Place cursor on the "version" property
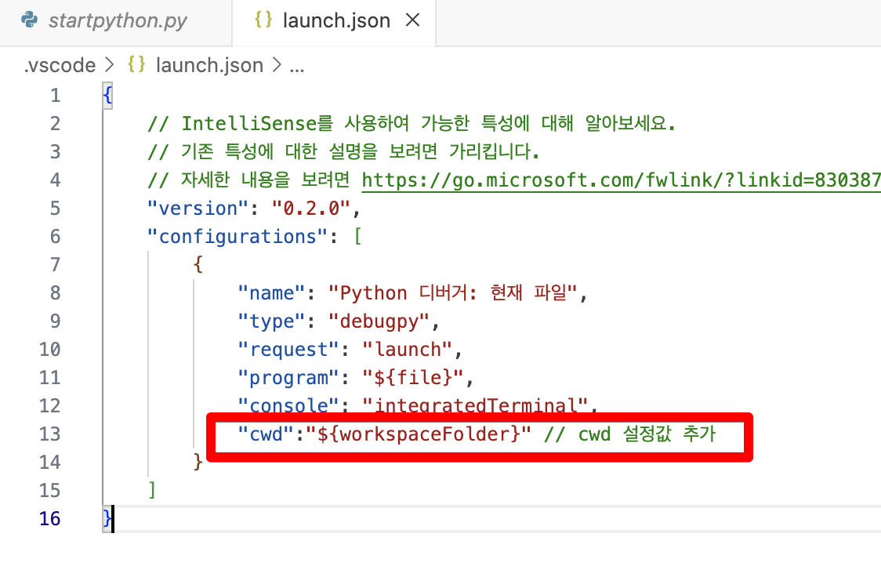 198,208
